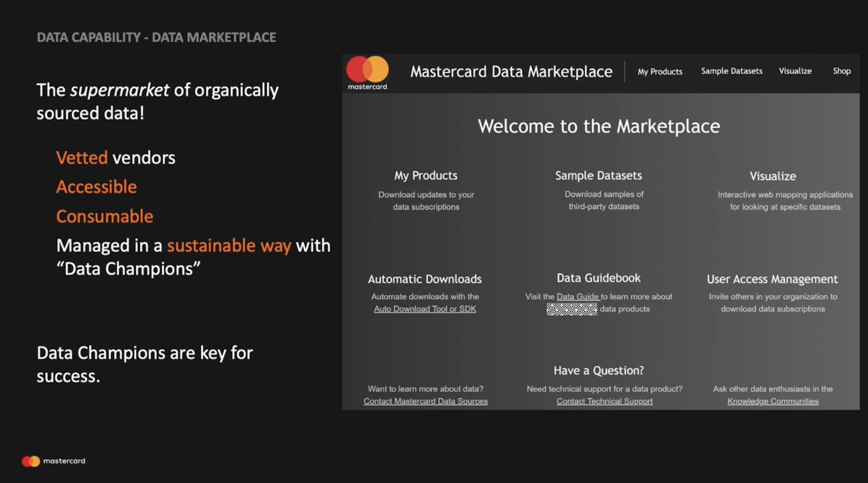
Task: Click the redacted pixelated word before data products
Action: coord(572,309)
